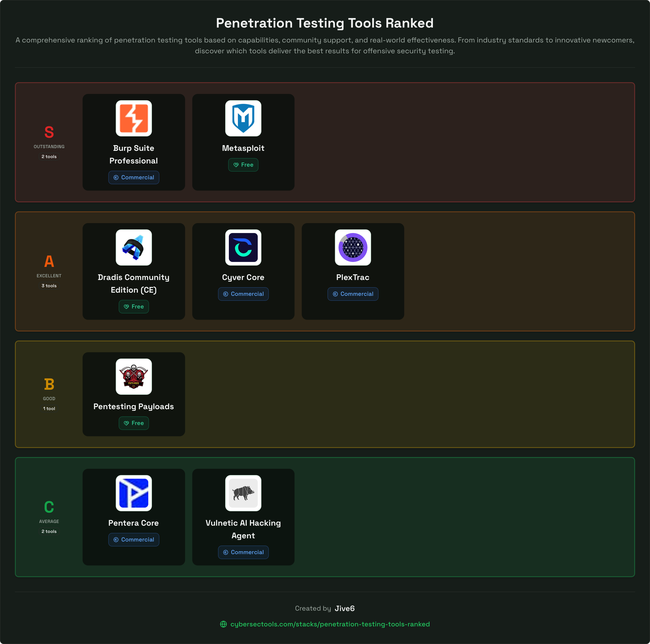This screenshot has height=644, width=650.
Task: Click the Metasploit shield icon
Action: pos(243,118)
